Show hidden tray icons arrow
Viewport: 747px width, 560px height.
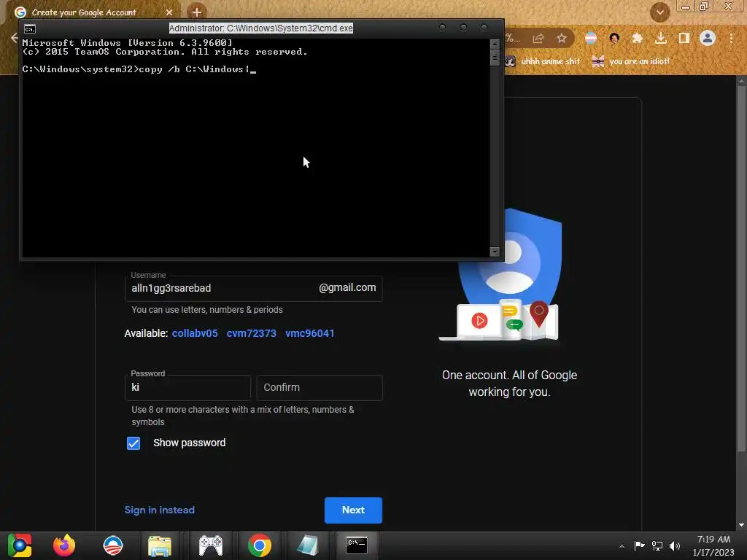pyautogui.click(x=622, y=546)
